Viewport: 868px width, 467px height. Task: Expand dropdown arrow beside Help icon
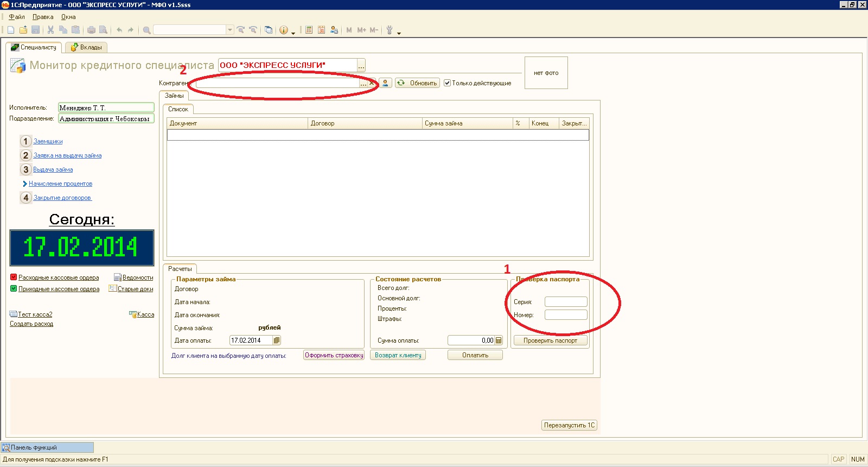click(293, 33)
